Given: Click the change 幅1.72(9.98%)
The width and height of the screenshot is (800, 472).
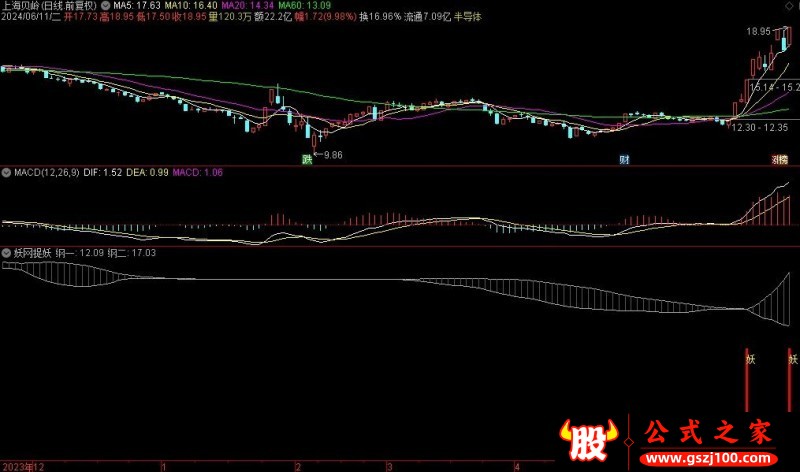Looking at the screenshot, I should 326,17.
